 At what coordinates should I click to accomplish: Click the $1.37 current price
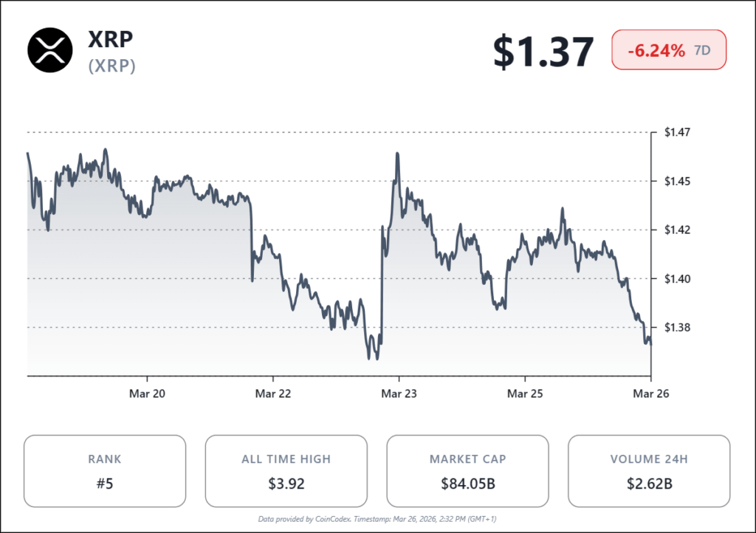tap(543, 52)
